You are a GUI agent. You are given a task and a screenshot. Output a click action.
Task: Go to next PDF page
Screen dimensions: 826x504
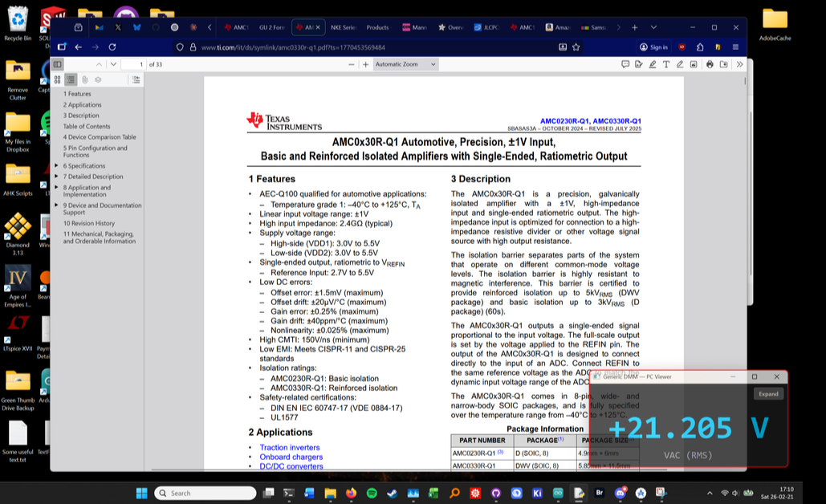pos(113,64)
